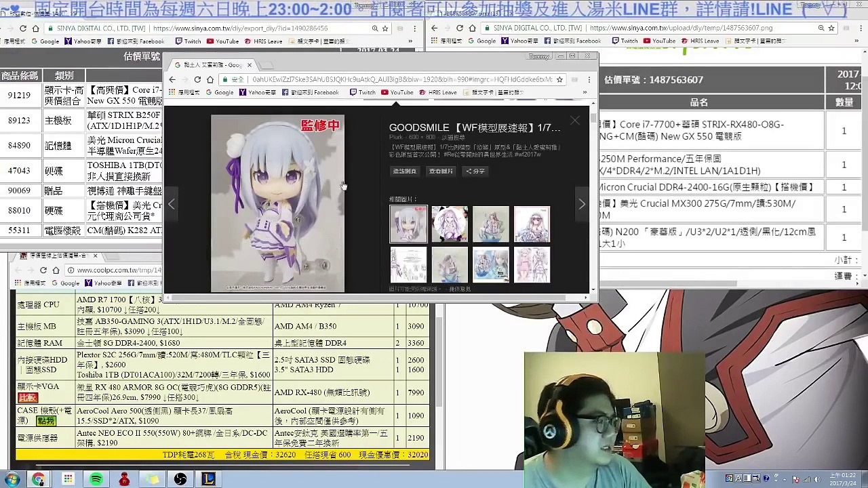Select the last related thumbnail in the top row

pyautogui.click(x=532, y=224)
